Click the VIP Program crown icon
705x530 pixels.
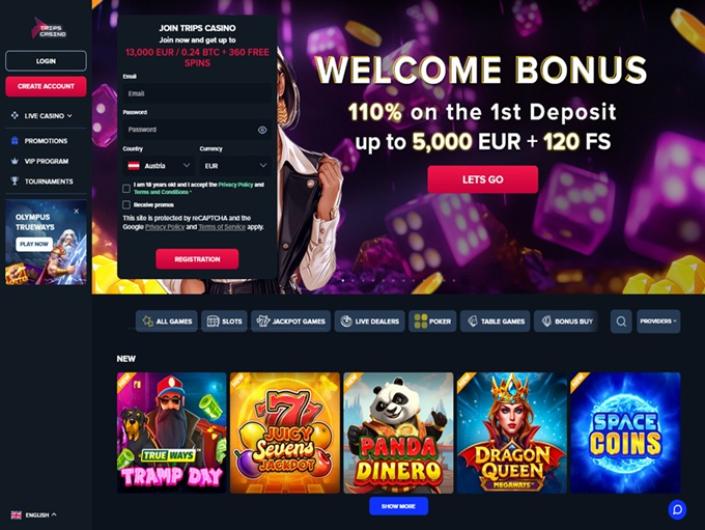click(14, 161)
